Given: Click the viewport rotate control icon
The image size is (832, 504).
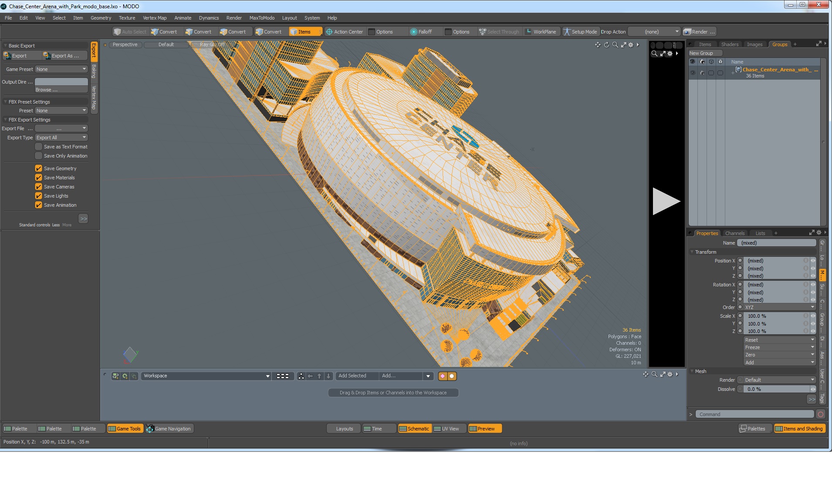Looking at the screenshot, I should click(606, 45).
